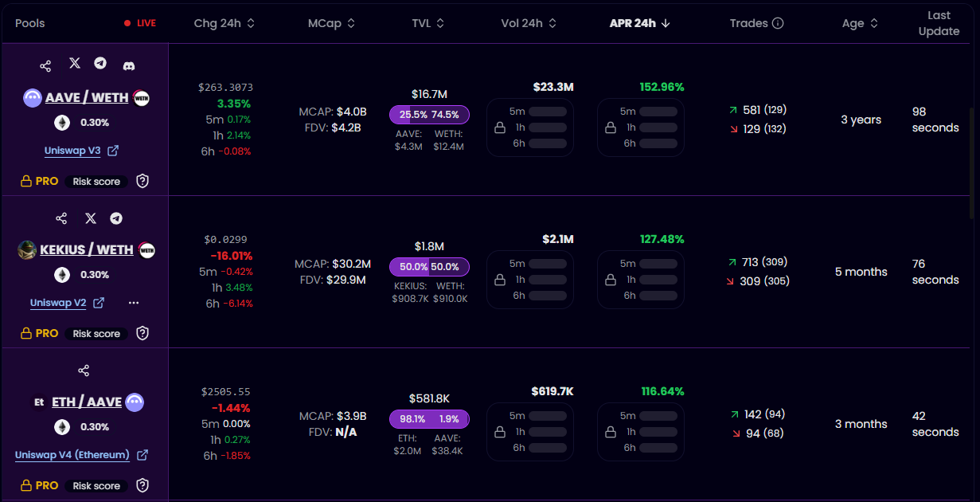Click the Vol 24h lock icon for AAVE / WETH
This screenshot has width=980, height=502.
[x=500, y=127]
